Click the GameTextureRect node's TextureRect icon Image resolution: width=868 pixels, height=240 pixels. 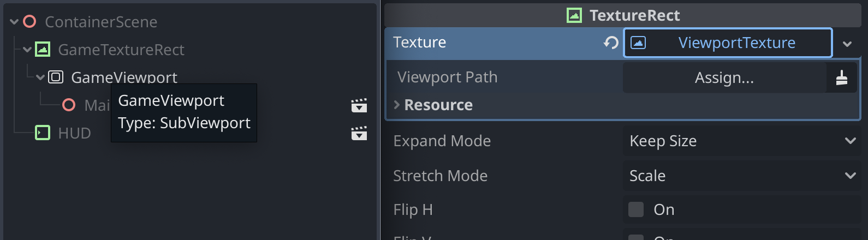point(43,50)
